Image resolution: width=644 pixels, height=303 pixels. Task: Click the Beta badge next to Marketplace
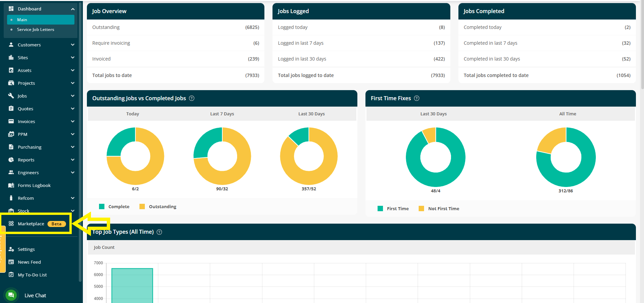coord(57,224)
